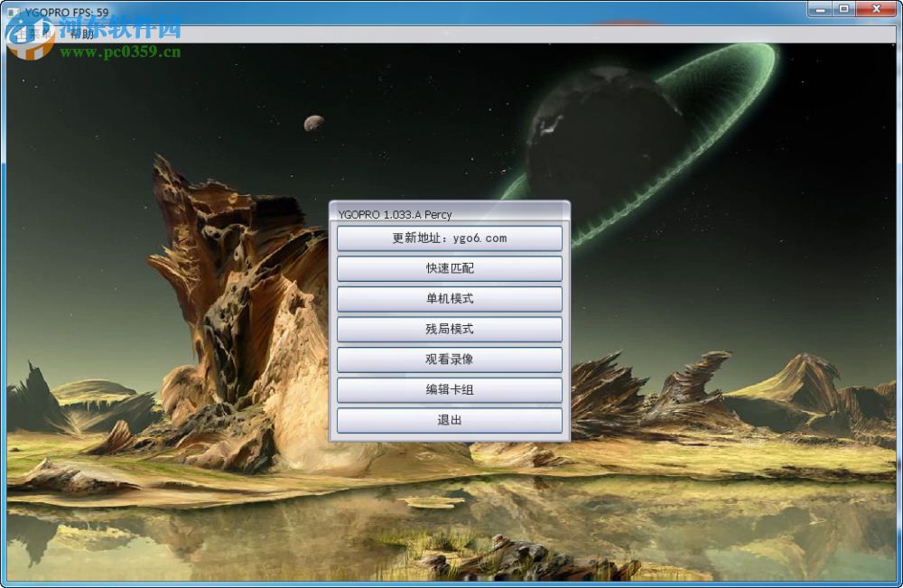Click the YGOPRO 1.033.A Percy title text

pyautogui.click(x=395, y=214)
